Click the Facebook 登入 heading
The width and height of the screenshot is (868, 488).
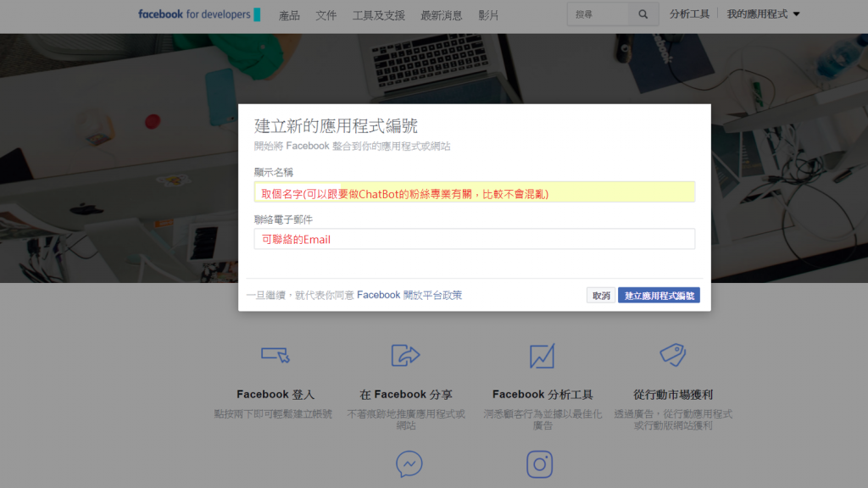275,395
